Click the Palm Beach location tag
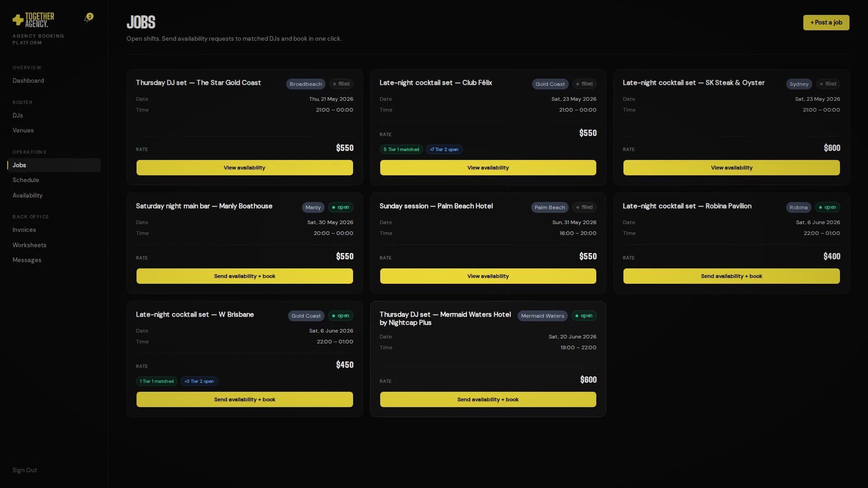 coord(550,207)
